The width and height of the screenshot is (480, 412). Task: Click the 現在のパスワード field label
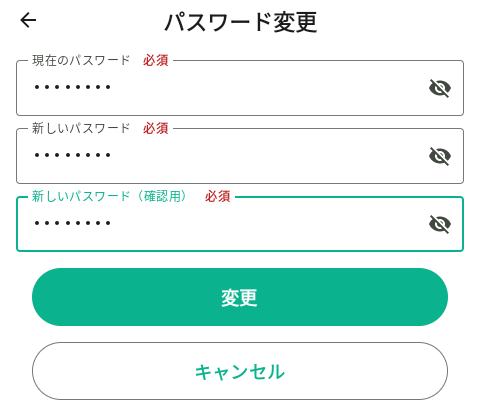pyautogui.click(x=81, y=60)
